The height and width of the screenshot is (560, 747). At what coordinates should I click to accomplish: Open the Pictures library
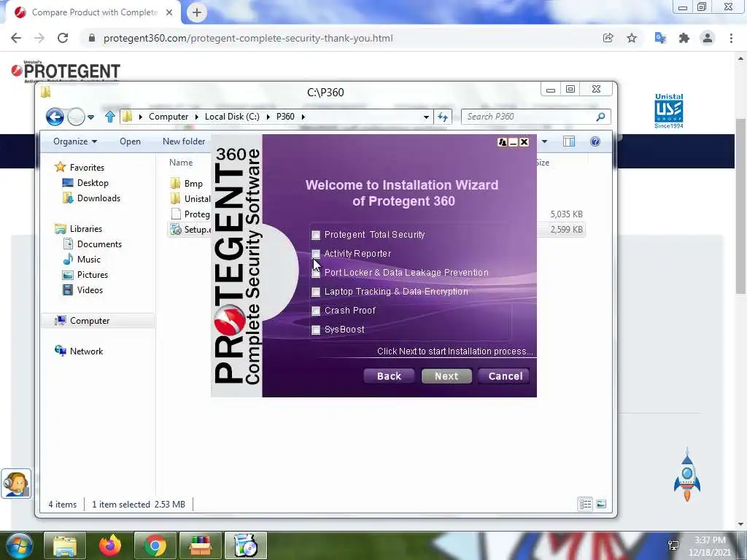(x=93, y=275)
